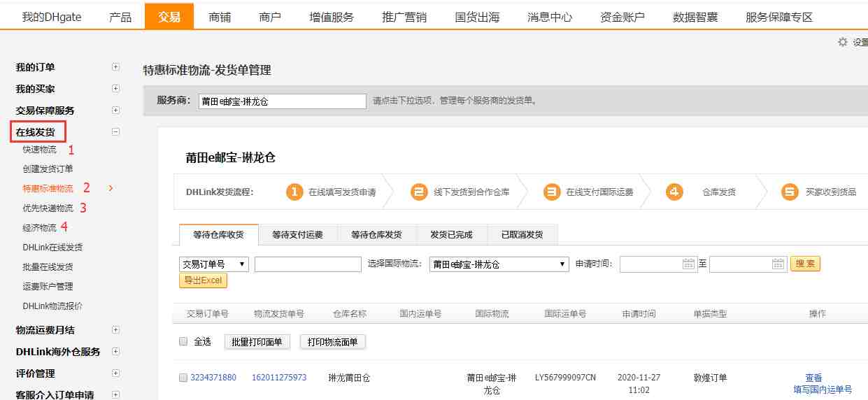Viewport: 868px width, 400px height.
Task: Open the 交易 top menu
Action: coord(169,16)
